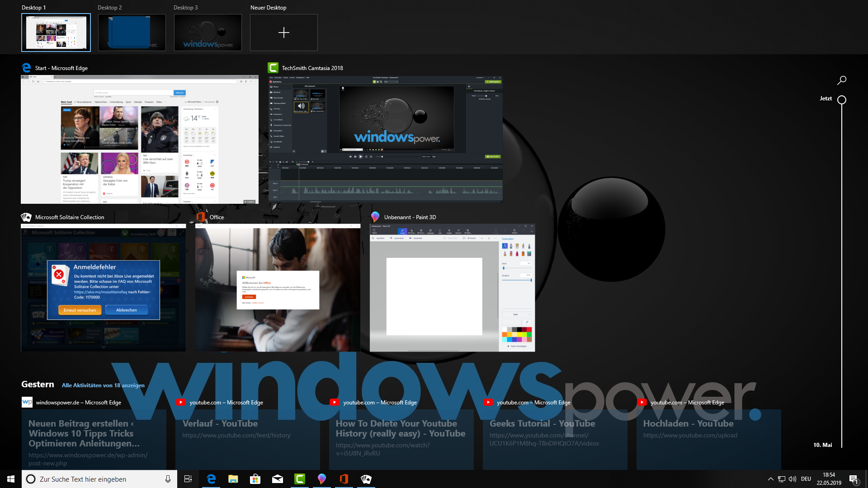Click the opacity slider in Paint 3D sidebar
This screenshot has width=868, height=488.
click(x=517, y=280)
